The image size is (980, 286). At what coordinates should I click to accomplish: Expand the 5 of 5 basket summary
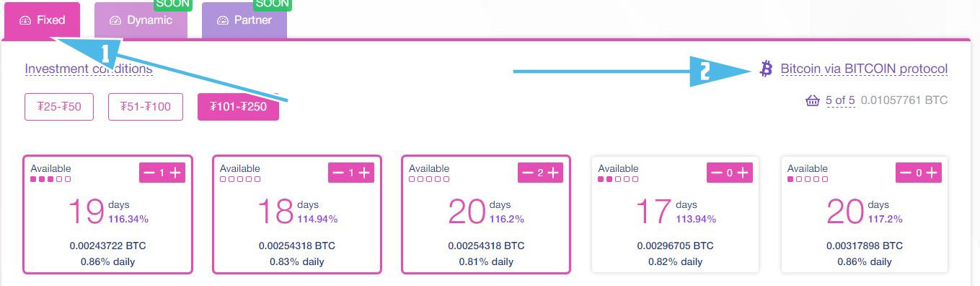click(840, 100)
